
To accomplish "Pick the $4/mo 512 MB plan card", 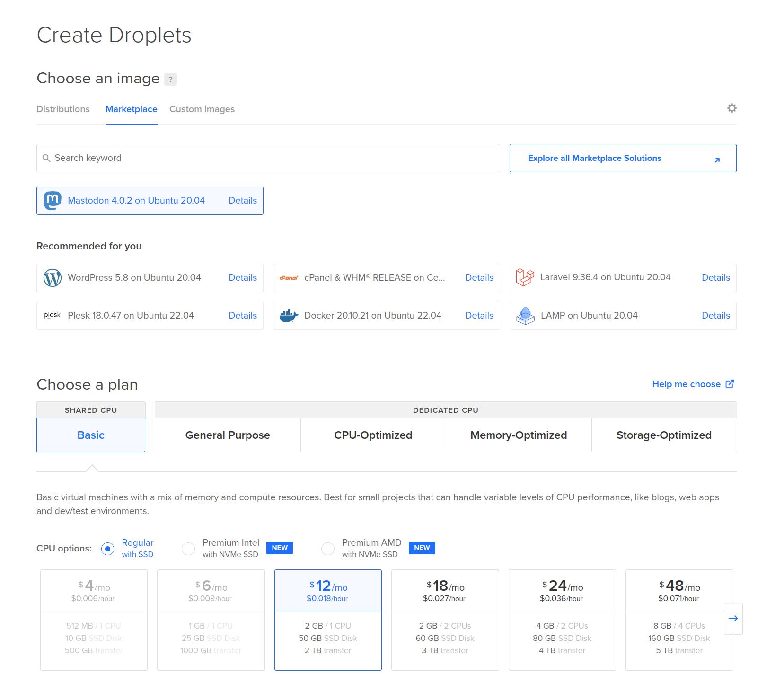I will [x=94, y=620].
